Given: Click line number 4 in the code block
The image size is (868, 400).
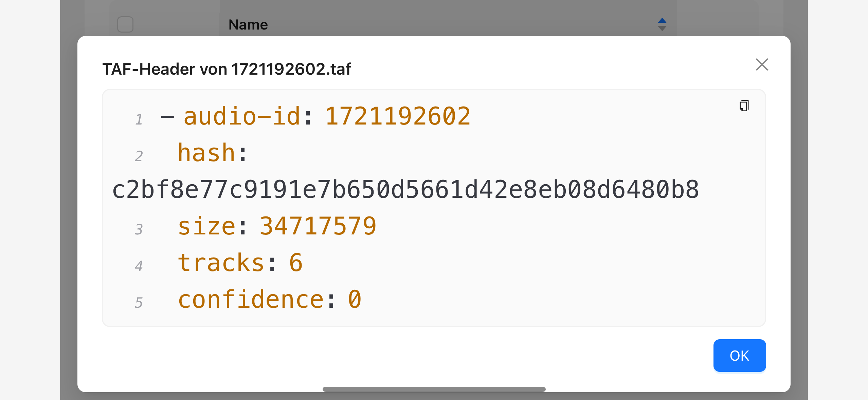Looking at the screenshot, I should (x=139, y=266).
